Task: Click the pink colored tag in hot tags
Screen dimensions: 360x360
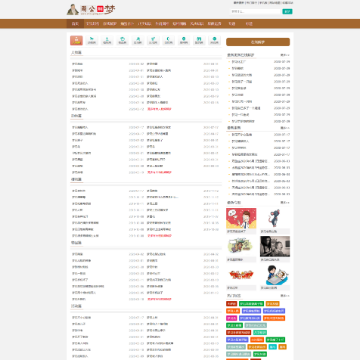Action: [231, 318]
